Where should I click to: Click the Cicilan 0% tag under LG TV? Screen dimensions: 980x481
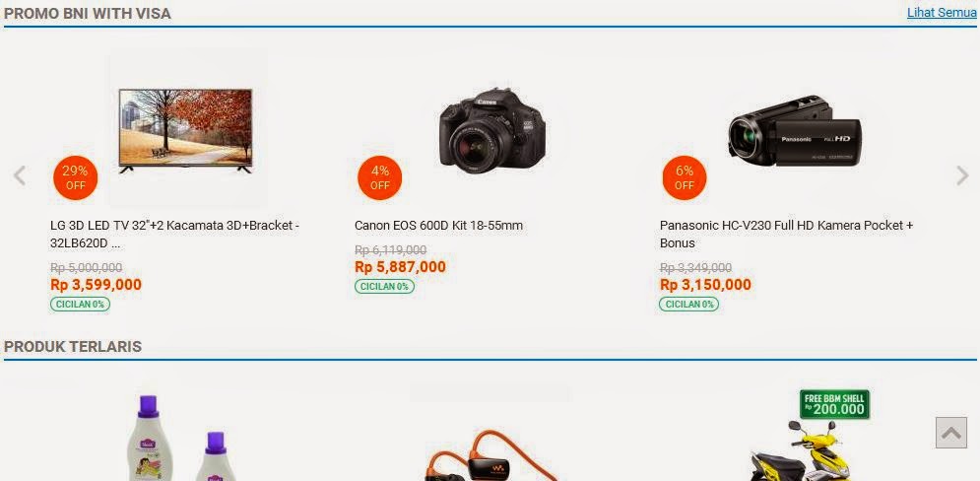[80, 304]
